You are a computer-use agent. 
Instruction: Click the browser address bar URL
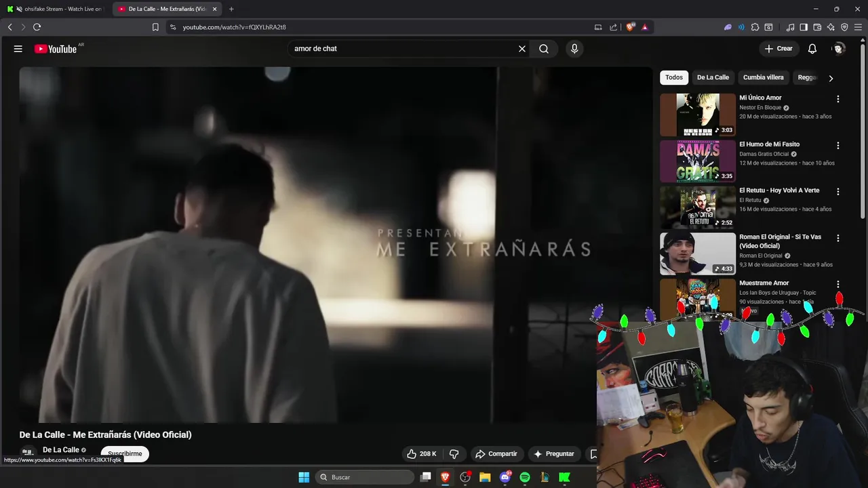tap(235, 27)
